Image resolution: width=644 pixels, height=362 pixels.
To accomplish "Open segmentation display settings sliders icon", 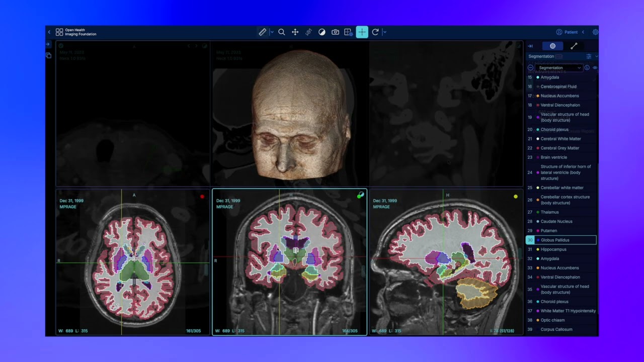I will tap(589, 56).
